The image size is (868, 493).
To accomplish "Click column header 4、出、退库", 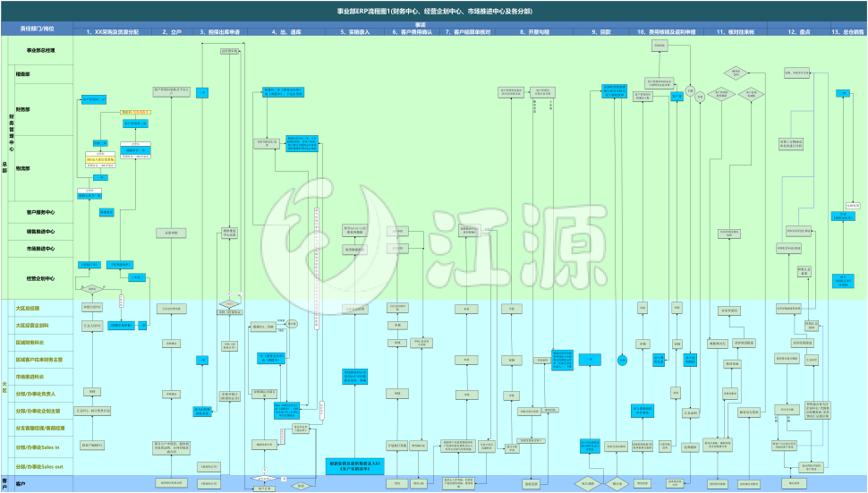I will coord(286,32).
